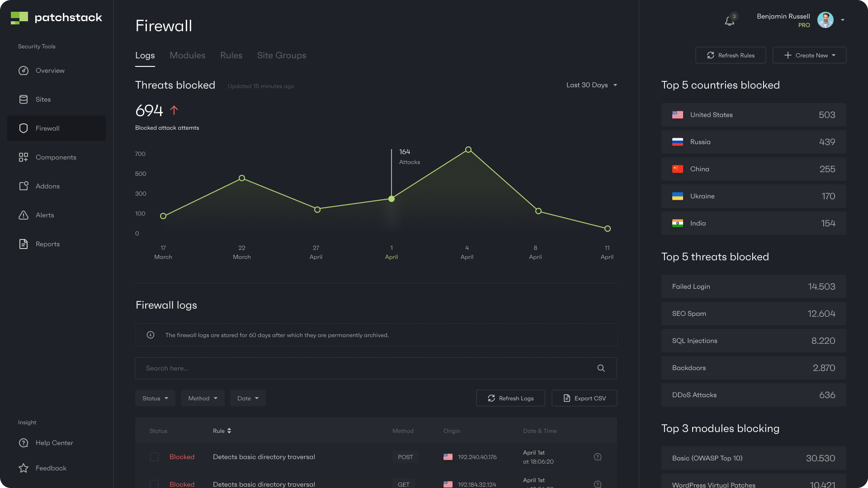The width and height of the screenshot is (868, 488).
Task: Check the first Blocked log row checkbox
Action: pos(154,457)
